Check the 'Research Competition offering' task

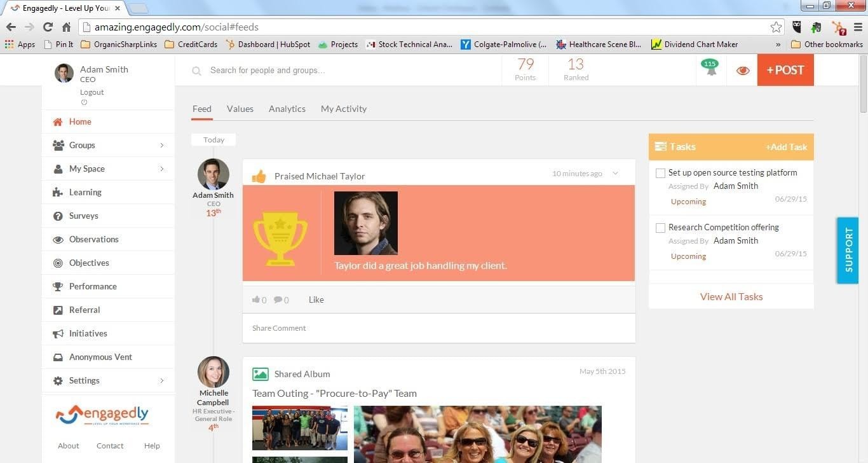tap(660, 228)
